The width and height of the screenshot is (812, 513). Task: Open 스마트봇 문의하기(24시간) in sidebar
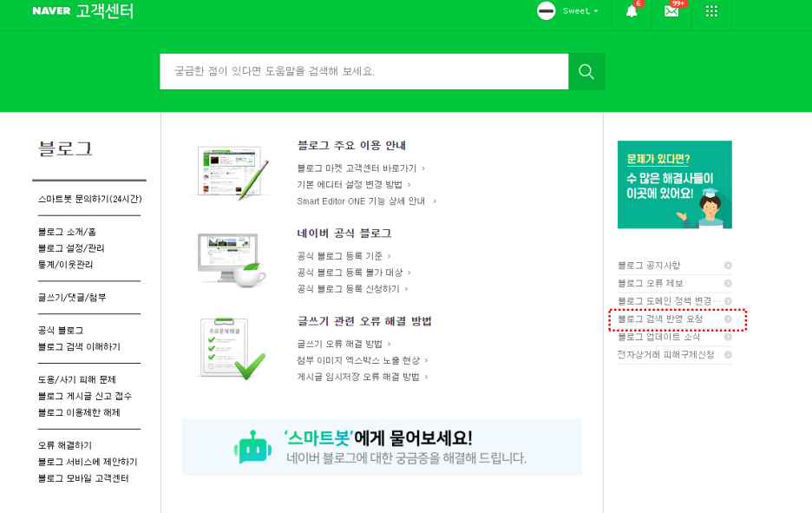89,199
